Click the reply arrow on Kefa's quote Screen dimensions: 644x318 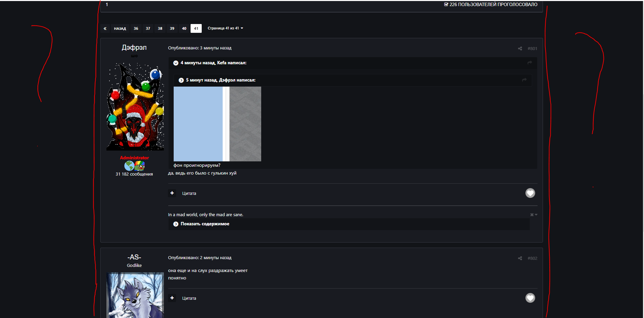529,63
